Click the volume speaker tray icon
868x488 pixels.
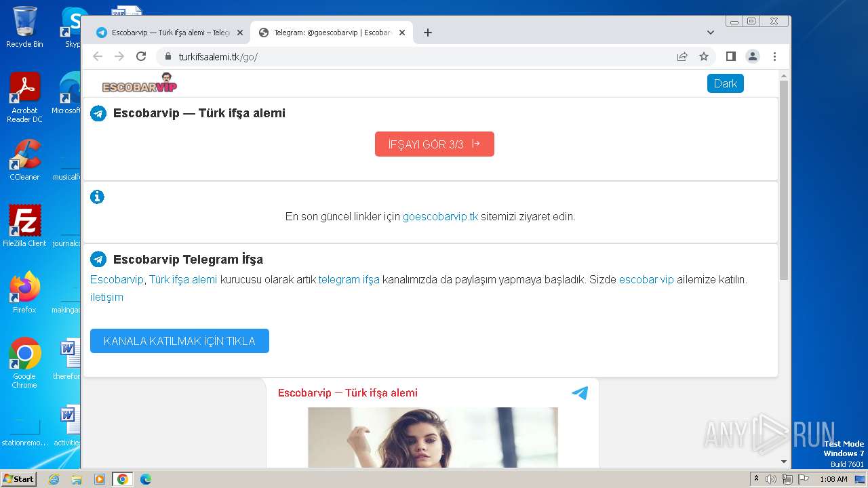click(771, 479)
